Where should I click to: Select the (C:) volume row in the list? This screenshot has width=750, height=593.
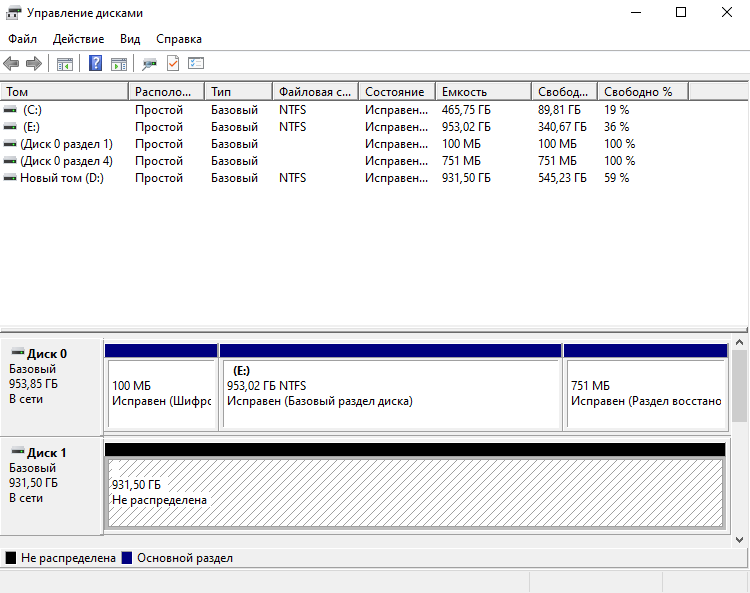point(32,110)
